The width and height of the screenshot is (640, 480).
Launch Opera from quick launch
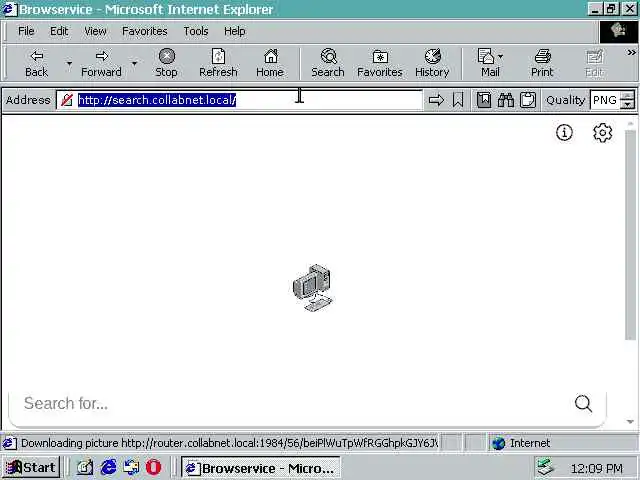pos(153,467)
